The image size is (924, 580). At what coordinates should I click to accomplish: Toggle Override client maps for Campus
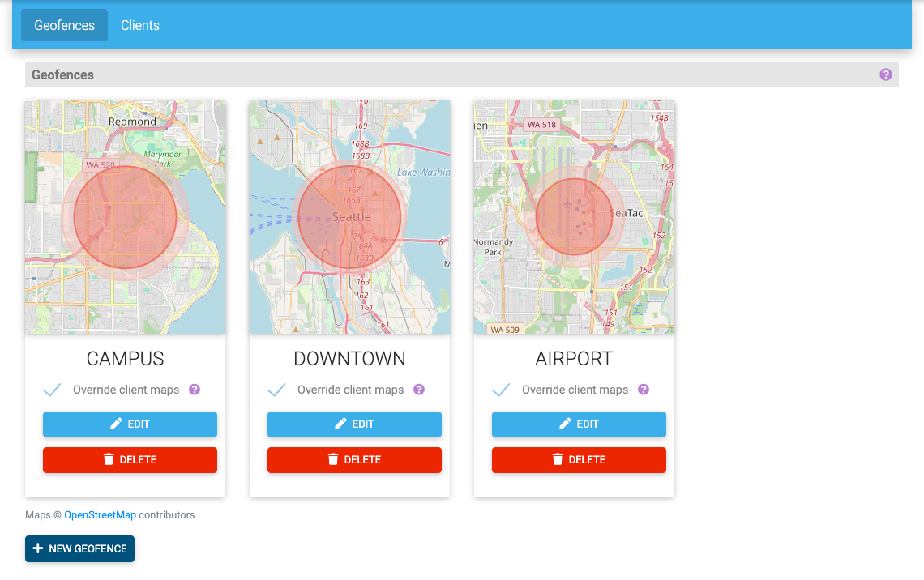pyautogui.click(x=53, y=390)
